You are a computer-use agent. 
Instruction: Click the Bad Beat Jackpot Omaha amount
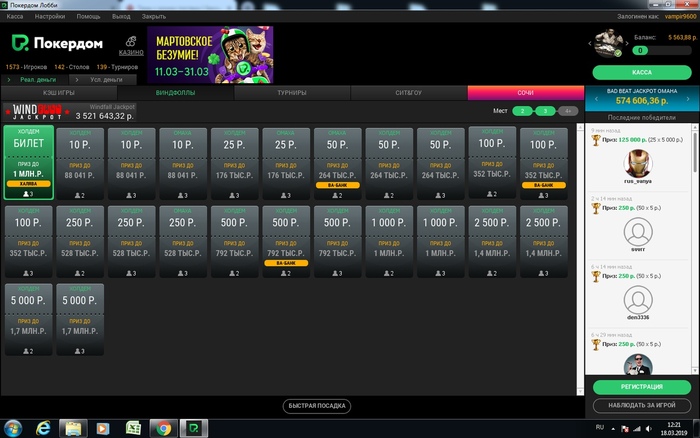click(642, 101)
